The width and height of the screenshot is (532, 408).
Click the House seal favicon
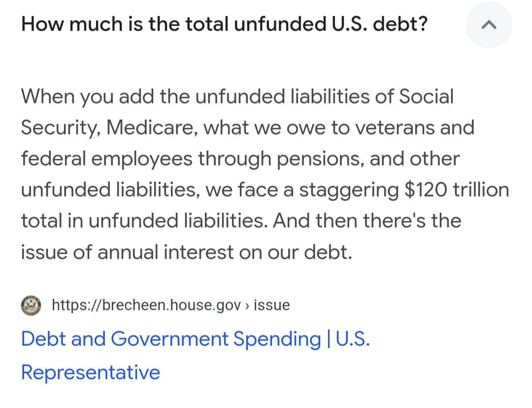[x=31, y=306]
